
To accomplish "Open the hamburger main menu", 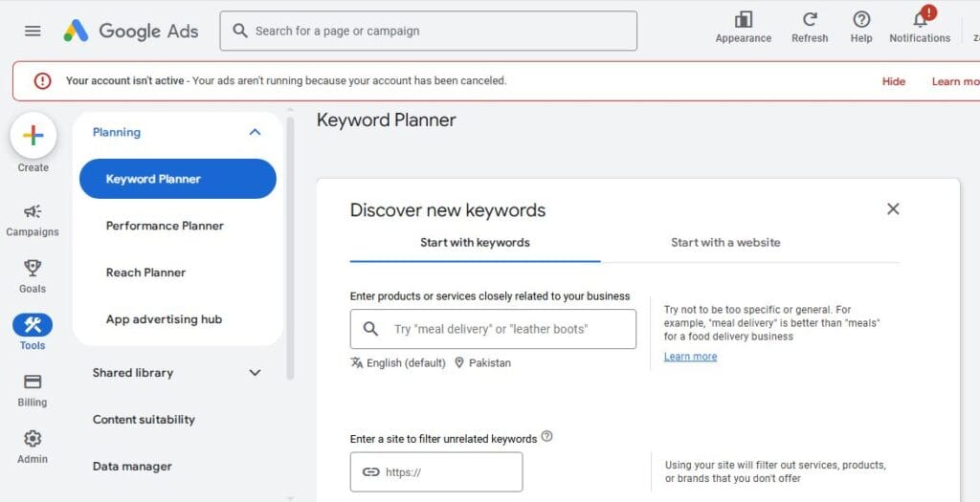I will click(x=33, y=31).
